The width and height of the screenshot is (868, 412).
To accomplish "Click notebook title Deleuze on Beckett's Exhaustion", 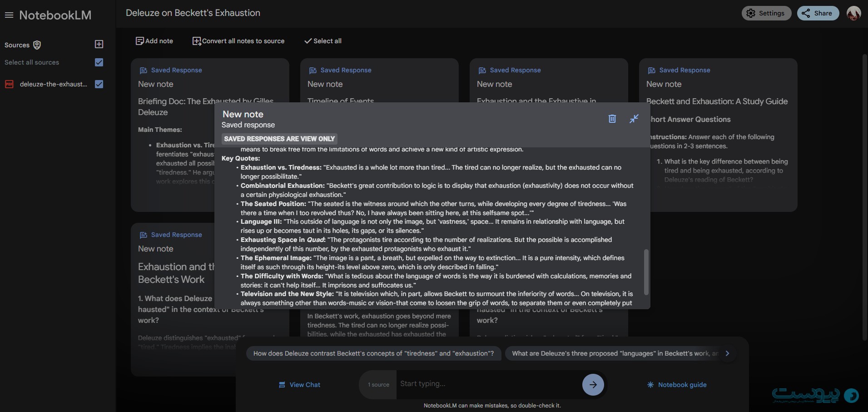I will coord(193,13).
